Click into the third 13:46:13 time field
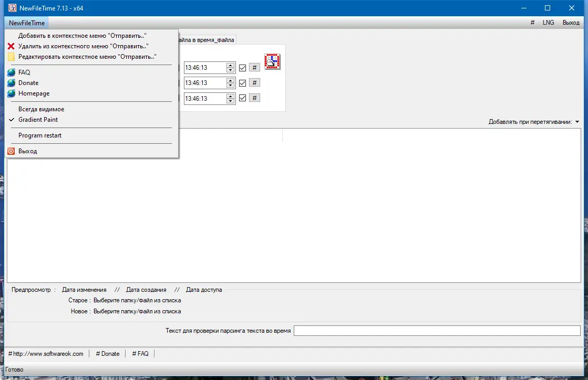The height and width of the screenshot is (380, 588). (x=205, y=99)
